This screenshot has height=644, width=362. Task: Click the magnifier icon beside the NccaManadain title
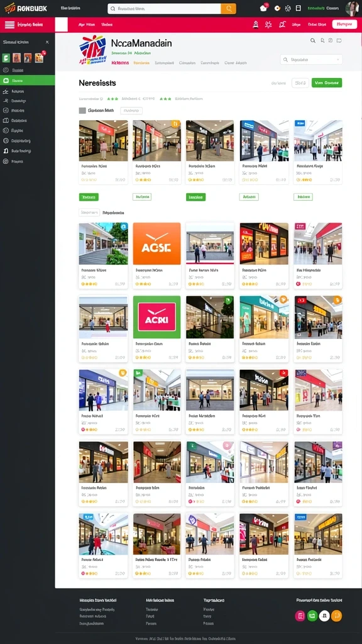313,41
